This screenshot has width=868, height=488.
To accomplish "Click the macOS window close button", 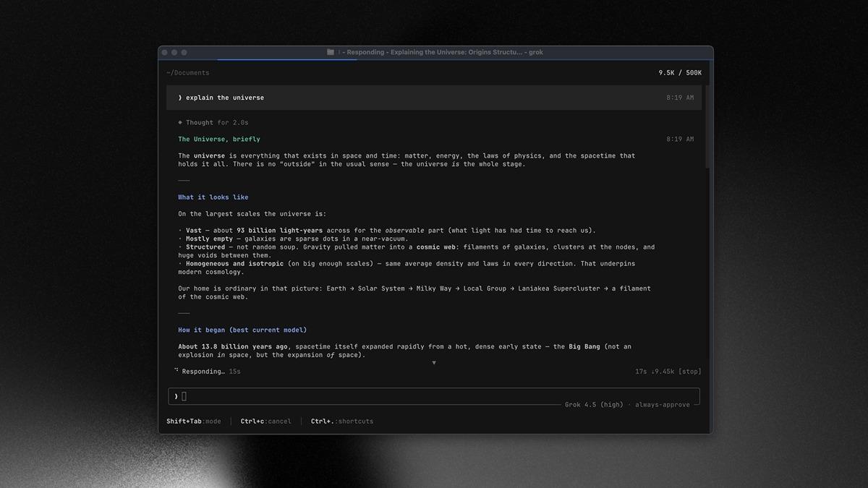I will (x=165, y=53).
